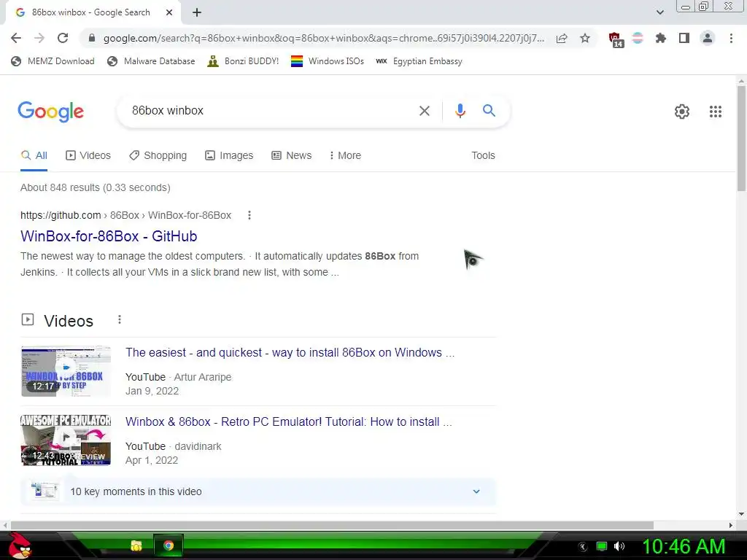Open the file explorer taskbar icon
The width and height of the screenshot is (747, 560).
point(136,545)
